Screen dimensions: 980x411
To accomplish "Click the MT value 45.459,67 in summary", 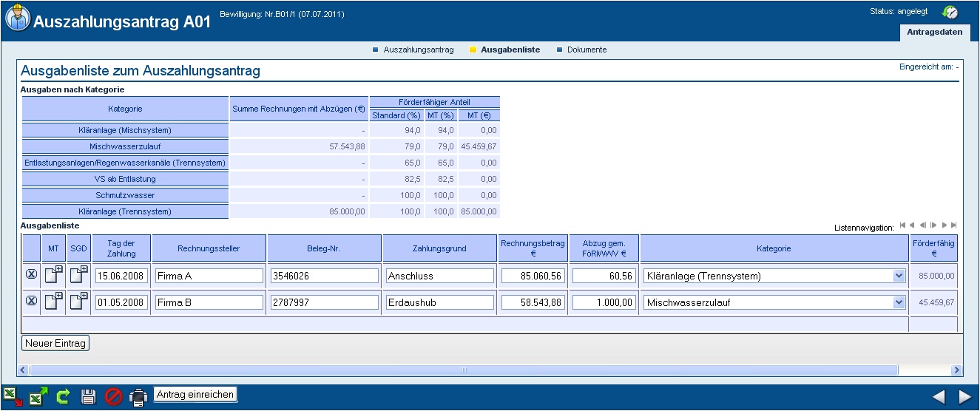I will [478, 146].
